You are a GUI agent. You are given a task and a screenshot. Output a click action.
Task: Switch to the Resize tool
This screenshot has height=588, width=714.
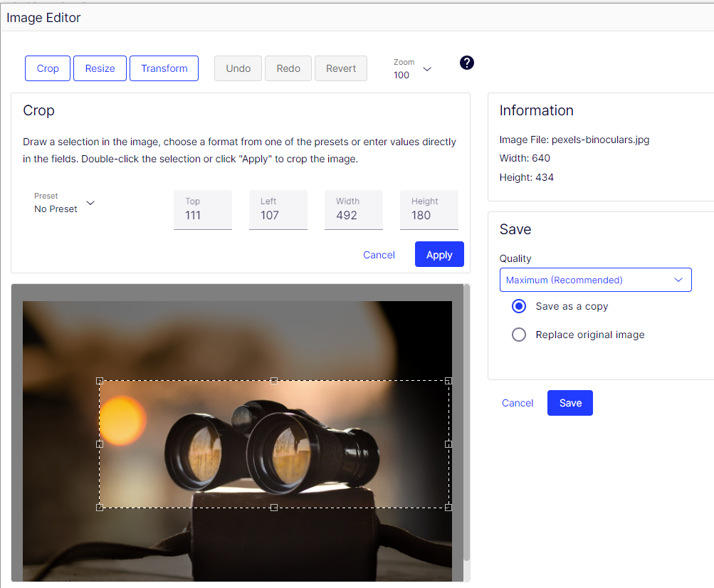[x=100, y=68]
